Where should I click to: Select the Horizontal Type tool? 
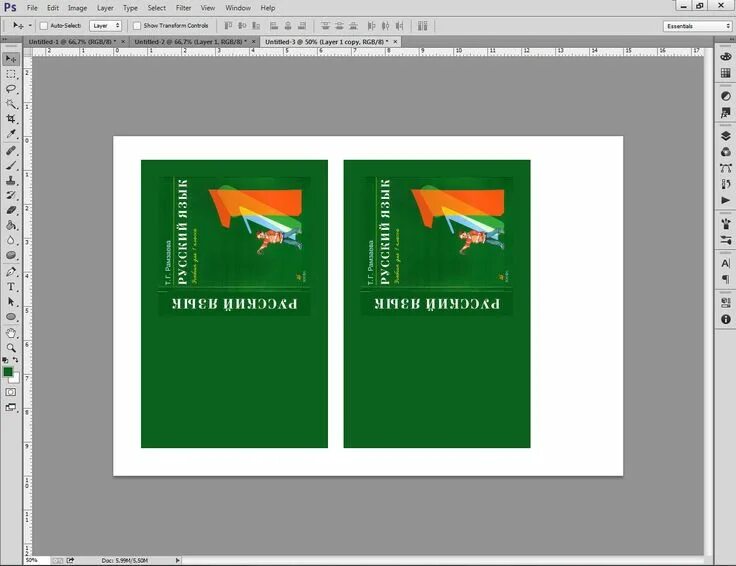[x=11, y=287]
